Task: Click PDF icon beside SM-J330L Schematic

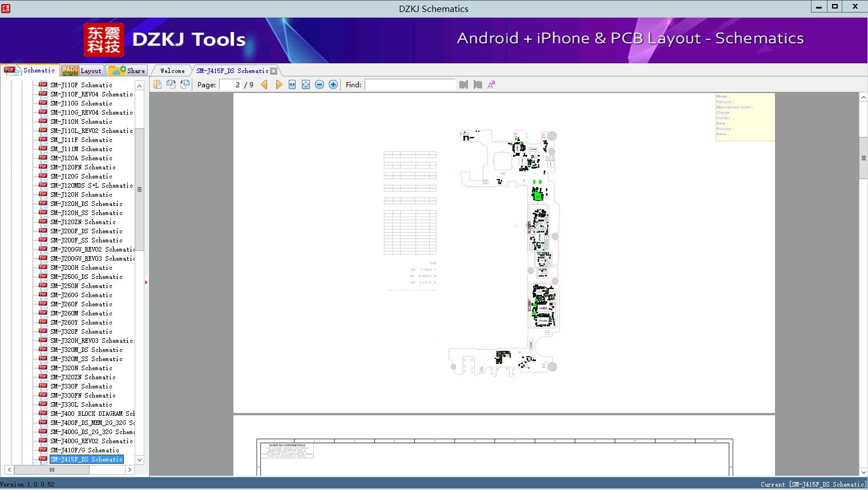Action: pyautogui.click(x=43, y=404)
